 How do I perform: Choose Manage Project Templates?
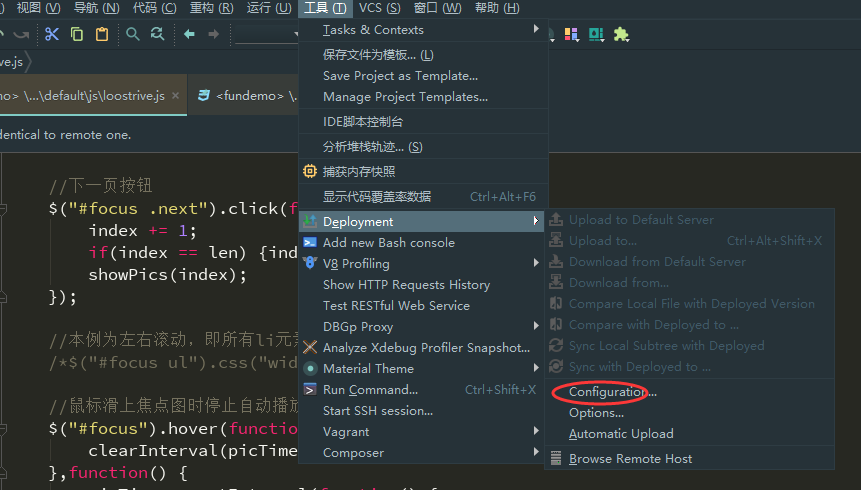click(423, 97)
